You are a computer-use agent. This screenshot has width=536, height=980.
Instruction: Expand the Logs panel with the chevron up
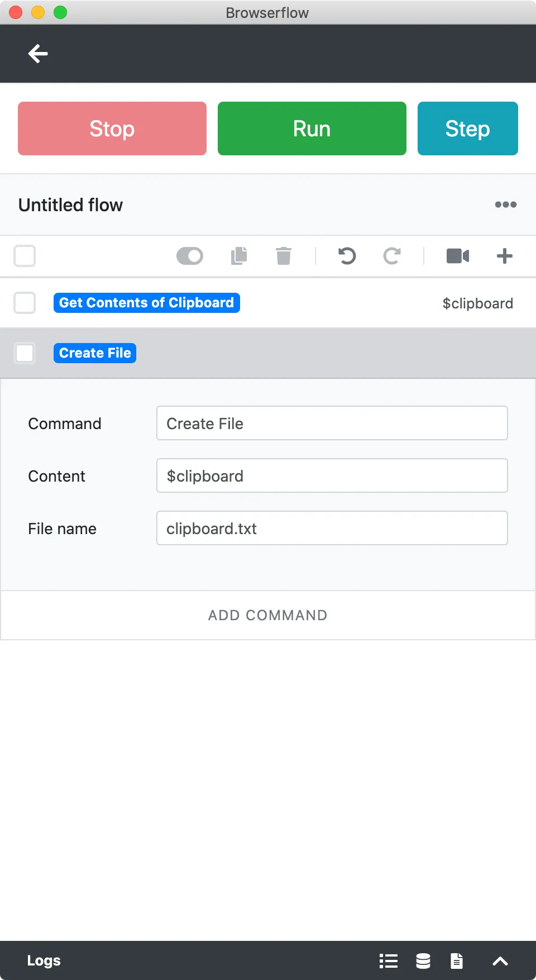click(x=500, y=961)
